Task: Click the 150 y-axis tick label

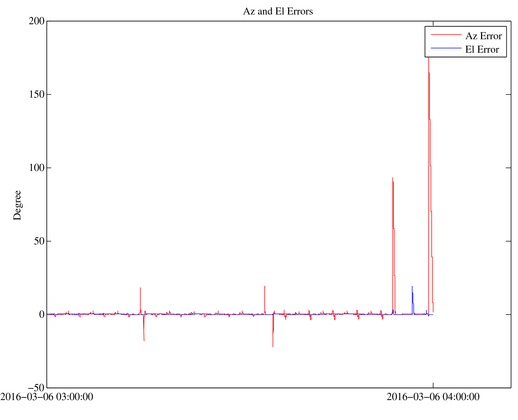Action: [36, 95]
